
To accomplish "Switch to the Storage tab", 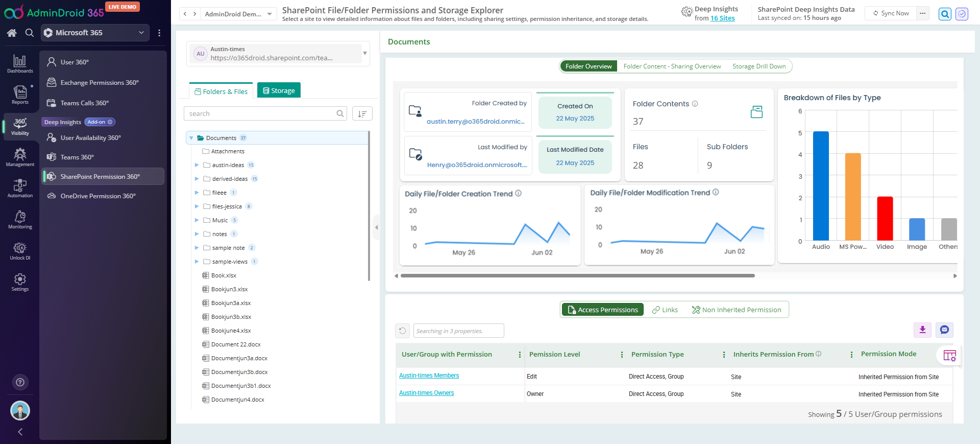I will coord(279,90).
